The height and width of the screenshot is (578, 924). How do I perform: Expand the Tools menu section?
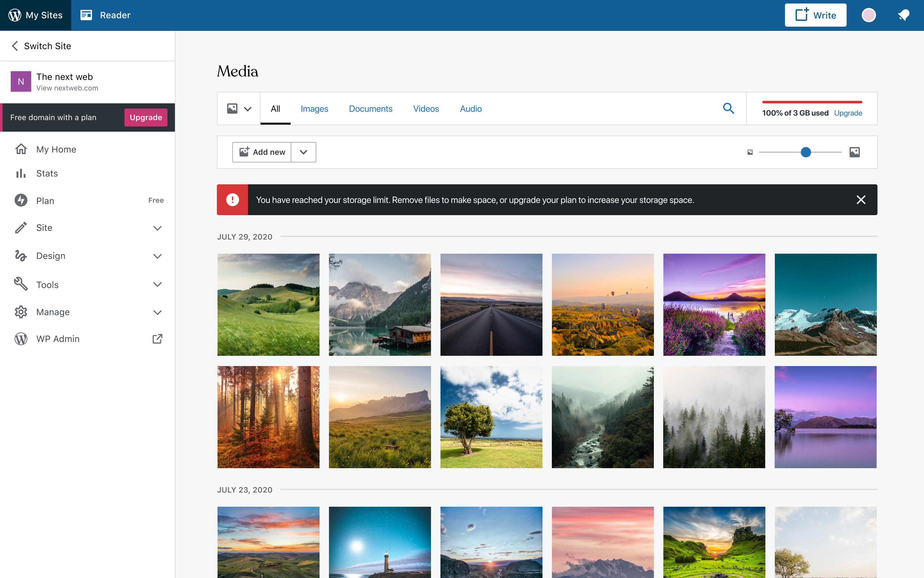pyautogui.click(x=157, y=285)
